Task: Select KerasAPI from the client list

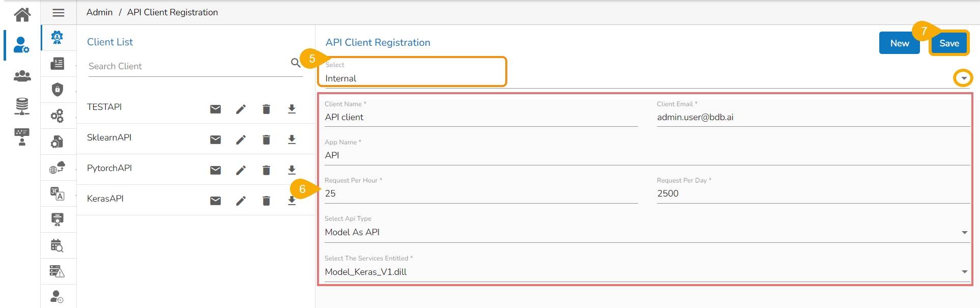Action: pyautogui.click(x=105, y=199)
